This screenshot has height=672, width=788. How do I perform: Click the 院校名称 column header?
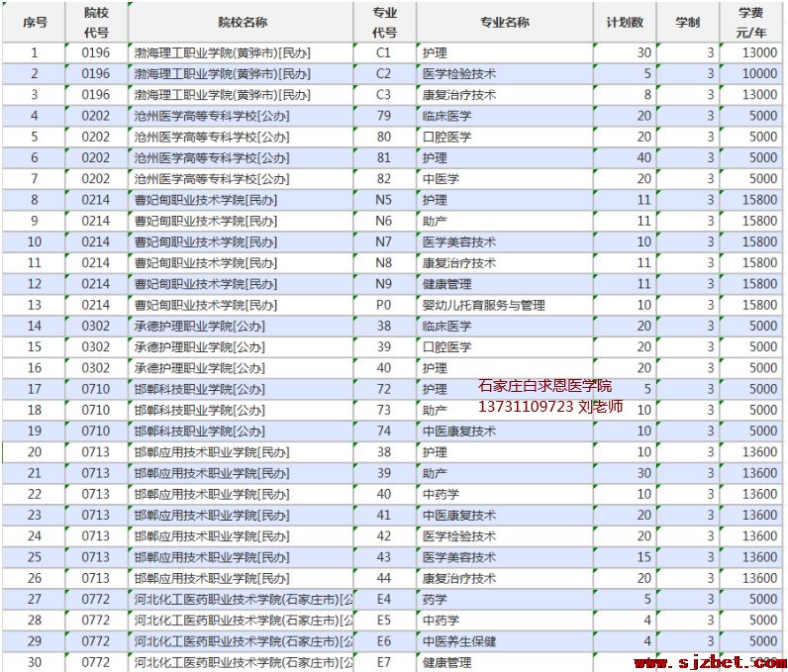(241, 22)
